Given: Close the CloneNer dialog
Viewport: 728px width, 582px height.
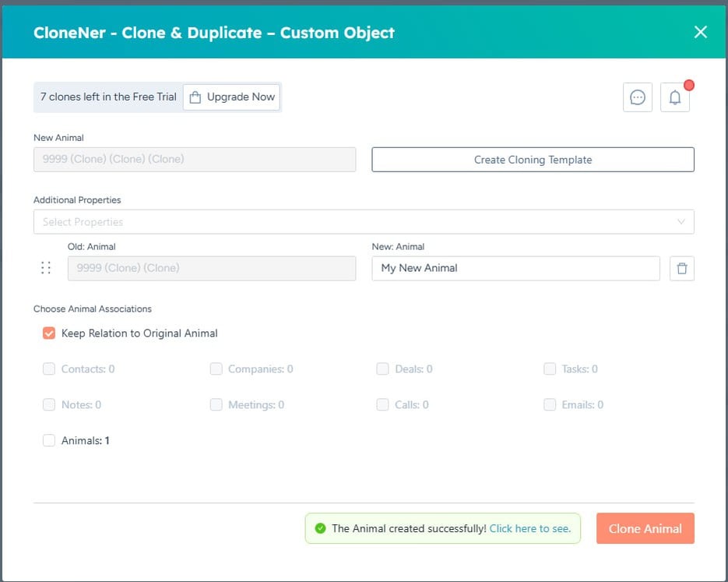Looking at the screenshot, I should coord(701,32).
